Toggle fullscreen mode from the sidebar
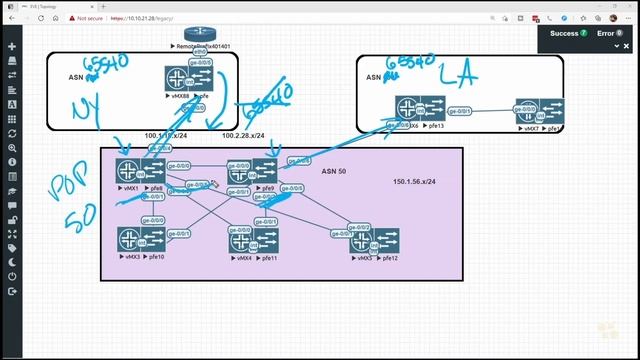Viewport: 640px width, 360px height. tap(12, 234)
